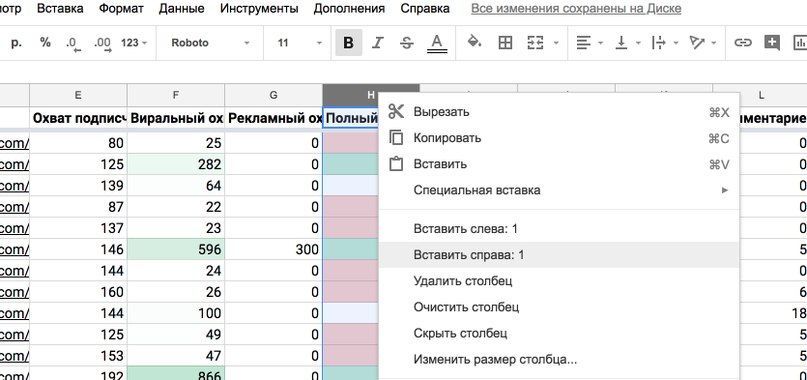Format as percent button
The image size is (807, 380).
tap(46, 43)
